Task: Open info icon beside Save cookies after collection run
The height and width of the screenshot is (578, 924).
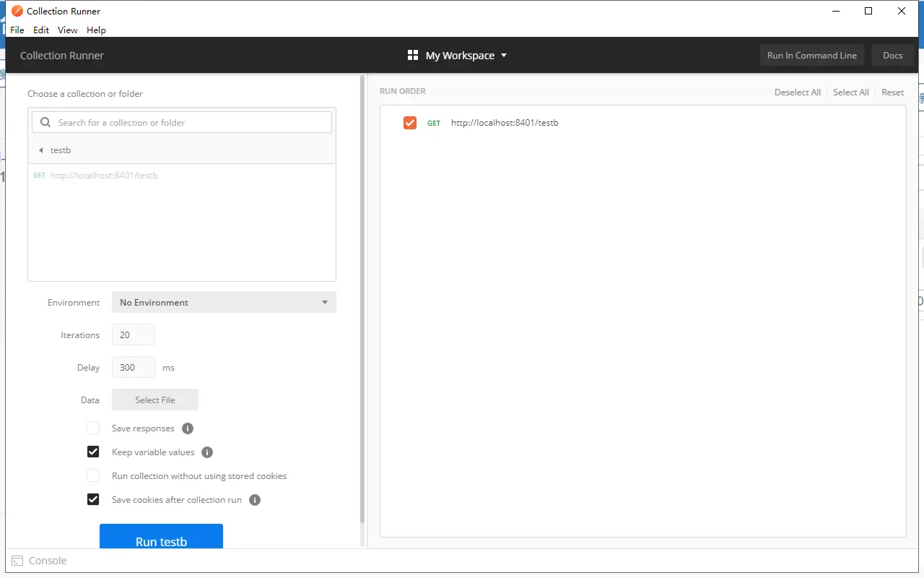Action: (255, 500)
